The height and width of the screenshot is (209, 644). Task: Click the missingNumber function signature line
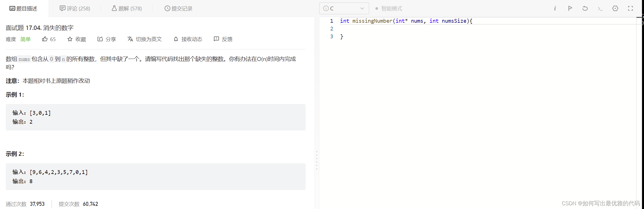(x=406, y=21)
